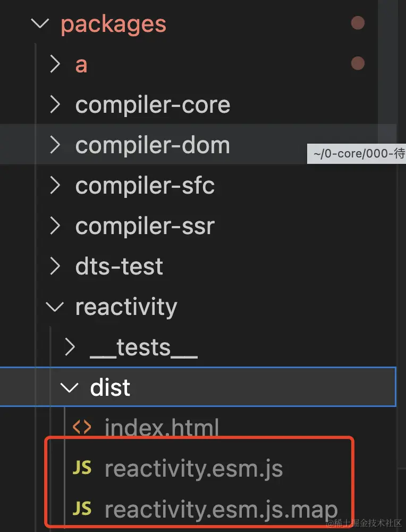Viewport: 406px width, 532px height.
Task: Click the HTML icon next to index.html
Action: coord(82,427)
